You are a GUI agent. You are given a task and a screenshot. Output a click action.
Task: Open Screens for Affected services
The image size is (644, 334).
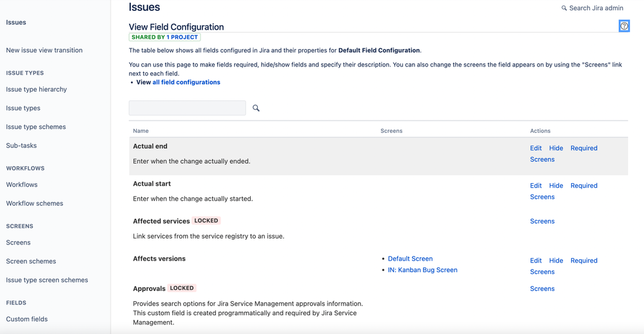(x=542, y=221)
